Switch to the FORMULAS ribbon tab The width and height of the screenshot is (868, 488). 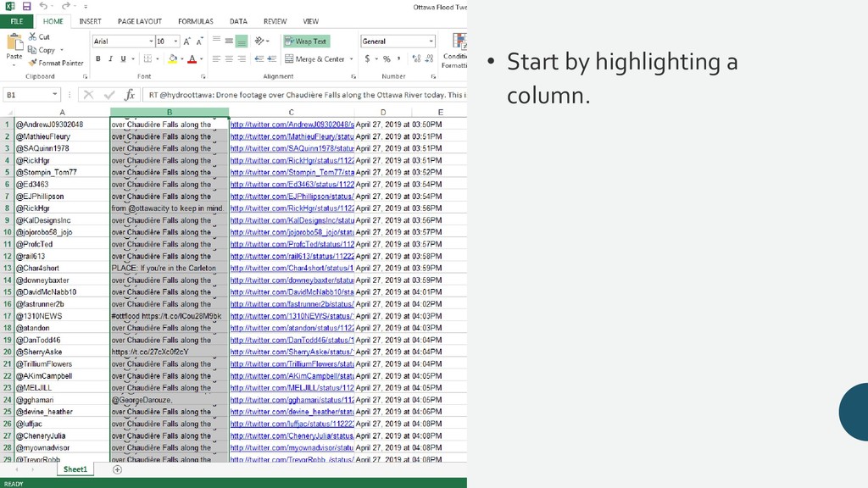pos(196,21)
